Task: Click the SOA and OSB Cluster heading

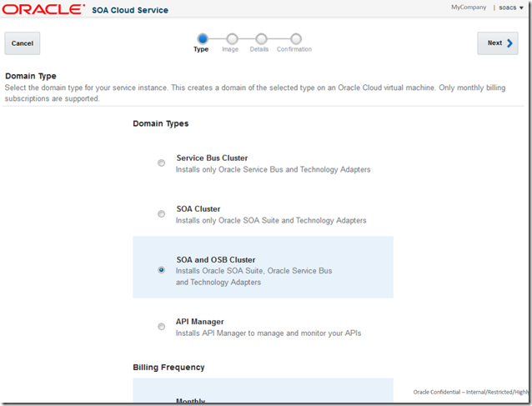Action: click(x=216, y=260)
